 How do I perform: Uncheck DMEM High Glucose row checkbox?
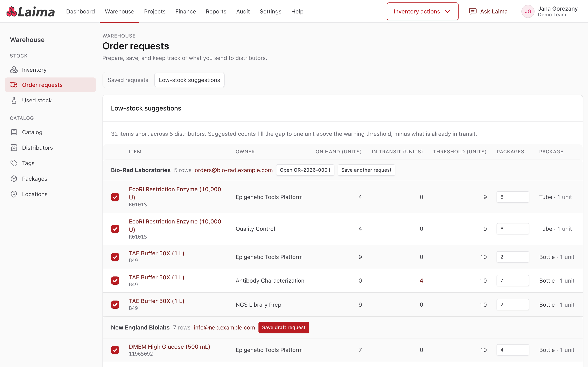tap(115, 350)
